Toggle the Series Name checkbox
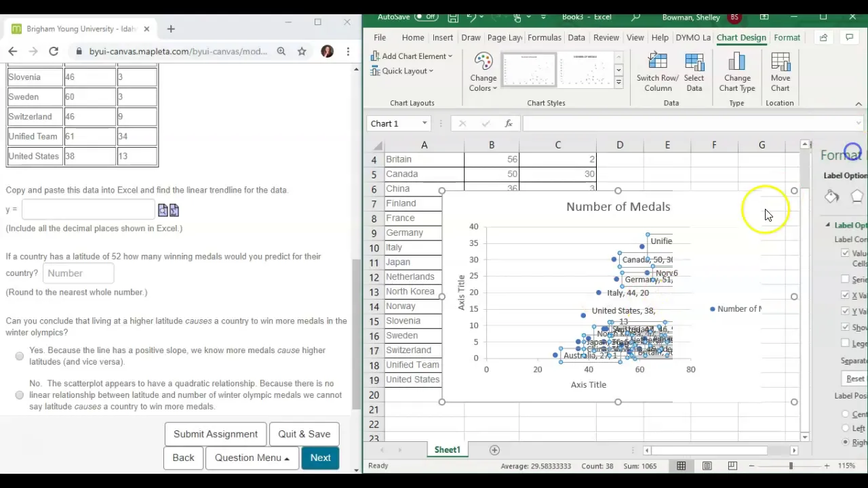Image resolution: width=868 pixels, height=488 pixels. pyautogui.click(x=845, y=279)
